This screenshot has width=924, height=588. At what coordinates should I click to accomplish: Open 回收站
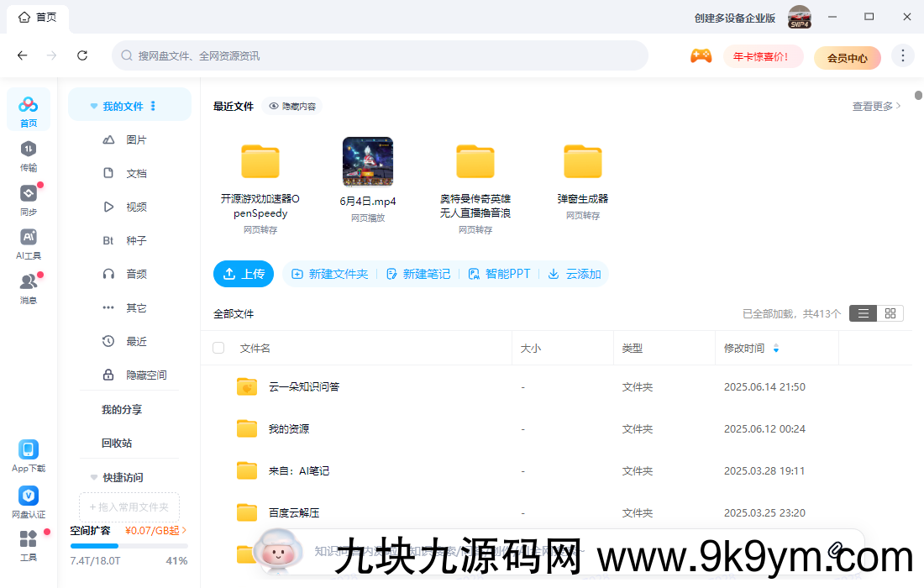[x=117, y=443]
